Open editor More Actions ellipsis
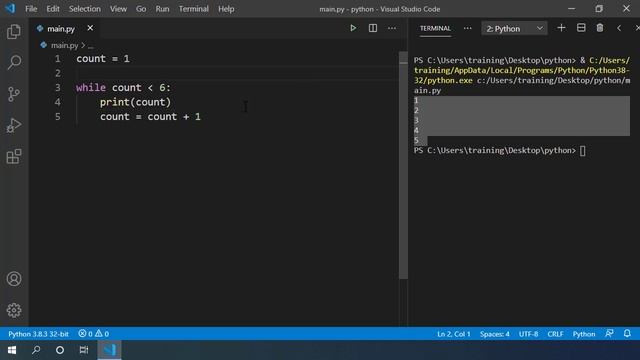Screen dimensions: 640x360 (x=392, y=28)
